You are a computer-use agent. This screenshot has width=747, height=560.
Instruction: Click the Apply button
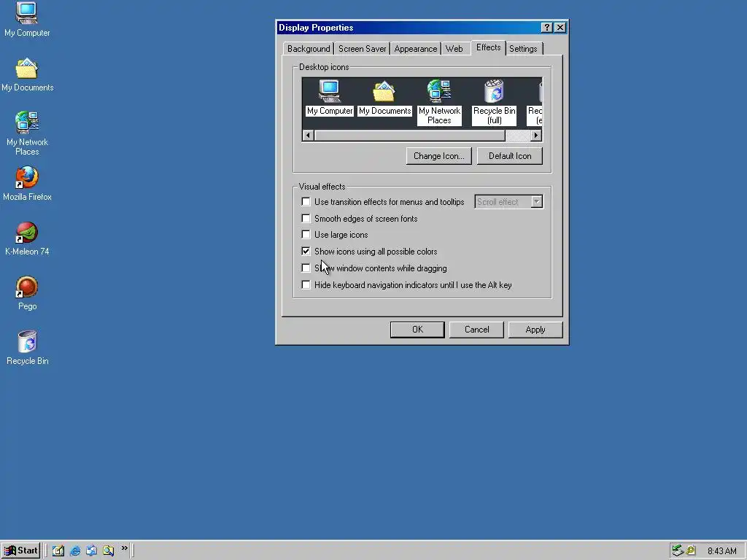535,330
